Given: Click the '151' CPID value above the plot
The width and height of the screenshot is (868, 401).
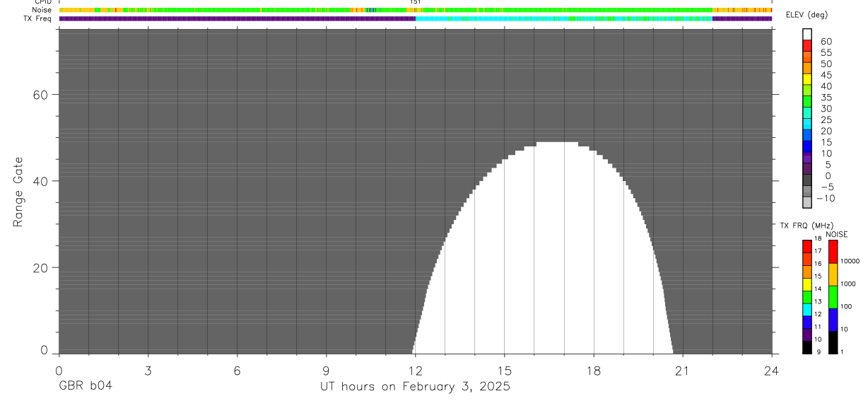Looking at the screenshot, I should point(415,2).
